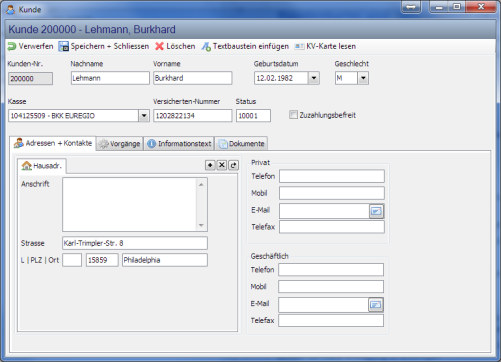Click the country code L field
Image resolution: width=501 pixels, height=362 pixels.
[72, 260]
